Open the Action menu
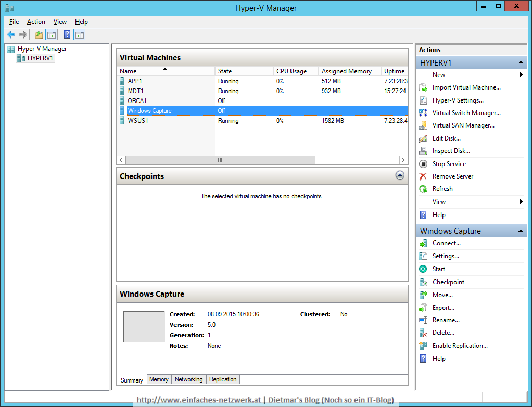 [36, 22]
